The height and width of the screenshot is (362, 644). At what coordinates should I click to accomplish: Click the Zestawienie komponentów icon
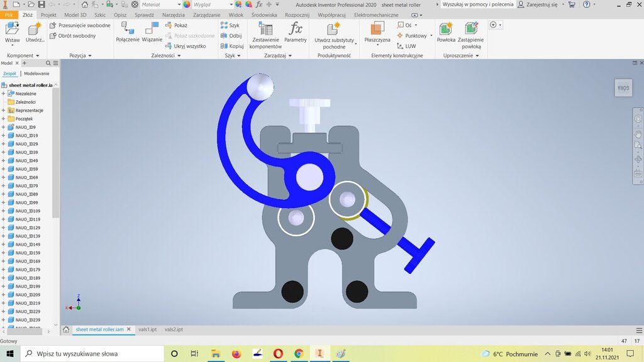click(265, 30)
